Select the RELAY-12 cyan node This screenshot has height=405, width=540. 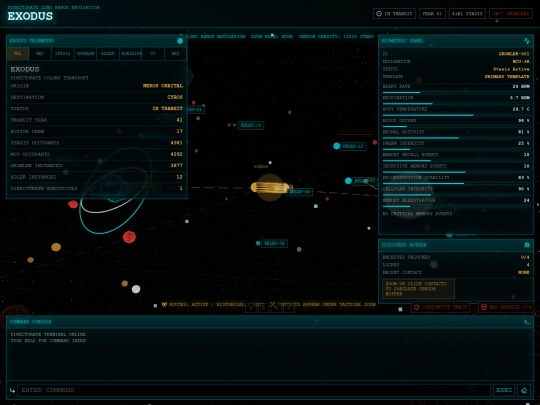point(336,146)
